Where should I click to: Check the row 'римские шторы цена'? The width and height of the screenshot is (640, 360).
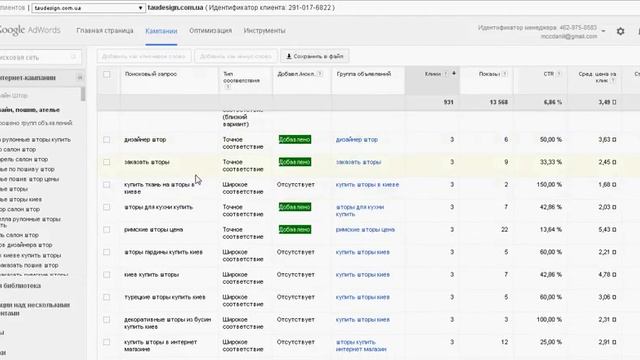(x=107, y=229)
